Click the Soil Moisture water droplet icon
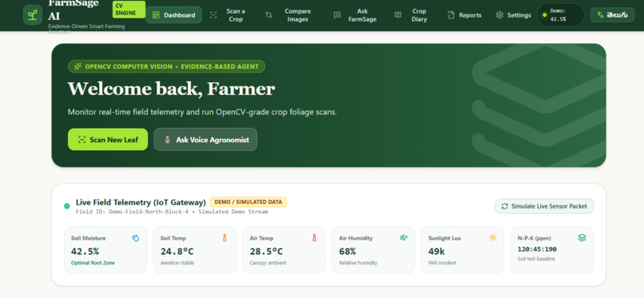Screen dimensions: 644x298 click(136, 237)
